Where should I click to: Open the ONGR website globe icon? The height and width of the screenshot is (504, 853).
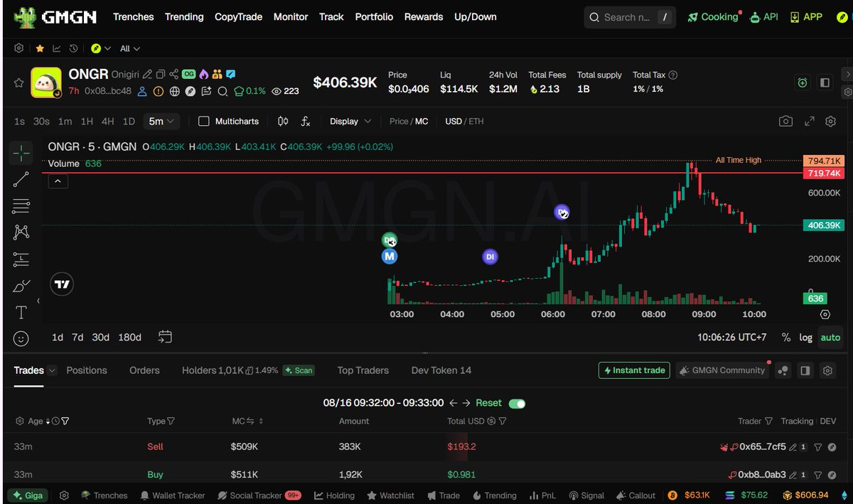coord(174,91)
